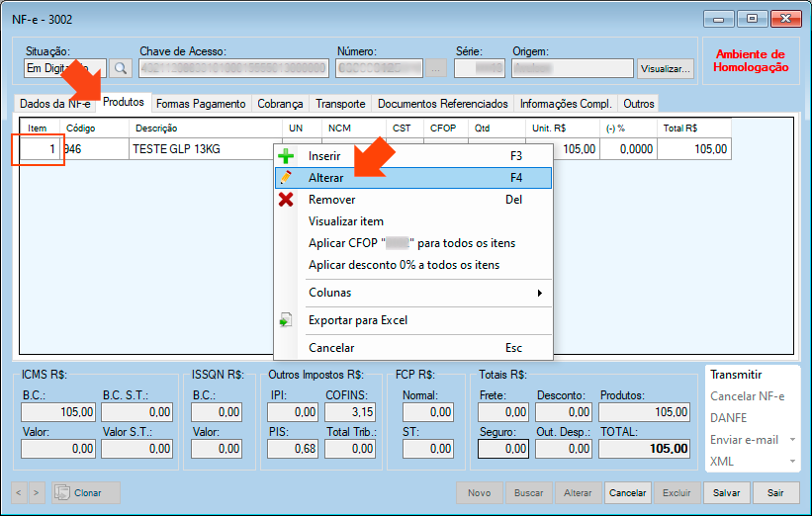Go to previous record arrow
Image resolution: width=812 pixels, height=516 pixels.
pos(20,492)
